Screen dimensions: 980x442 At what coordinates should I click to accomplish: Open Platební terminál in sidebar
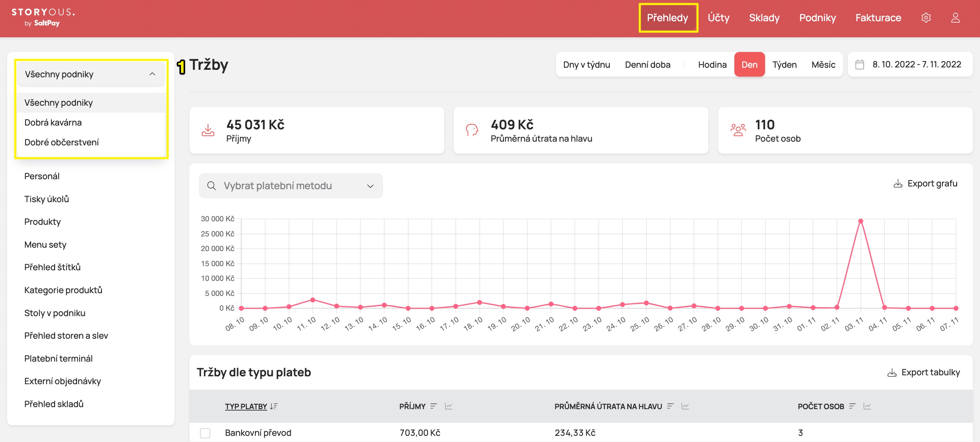[59, 358]
